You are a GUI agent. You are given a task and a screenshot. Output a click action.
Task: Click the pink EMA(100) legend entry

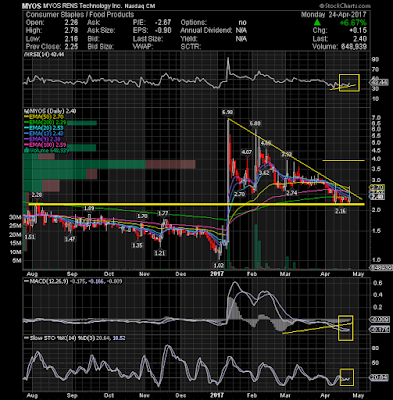click(x=44, y=145)
